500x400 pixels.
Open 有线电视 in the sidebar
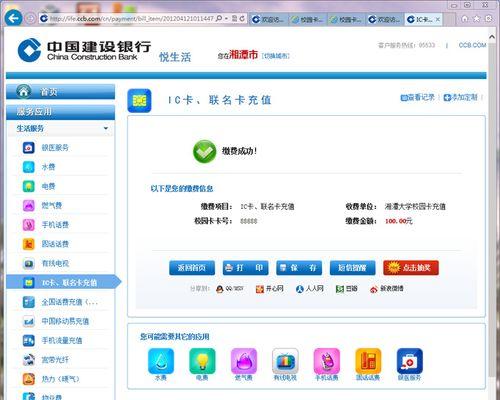pyautogui.click(x=55, y=263)
